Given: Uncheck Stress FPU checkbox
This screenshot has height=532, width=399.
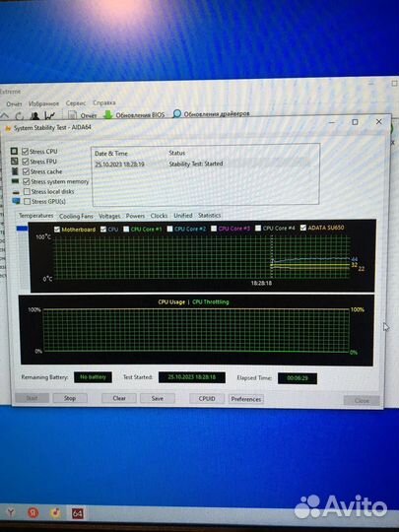Looking at the screenshot, I should click(x=26, y=162).
